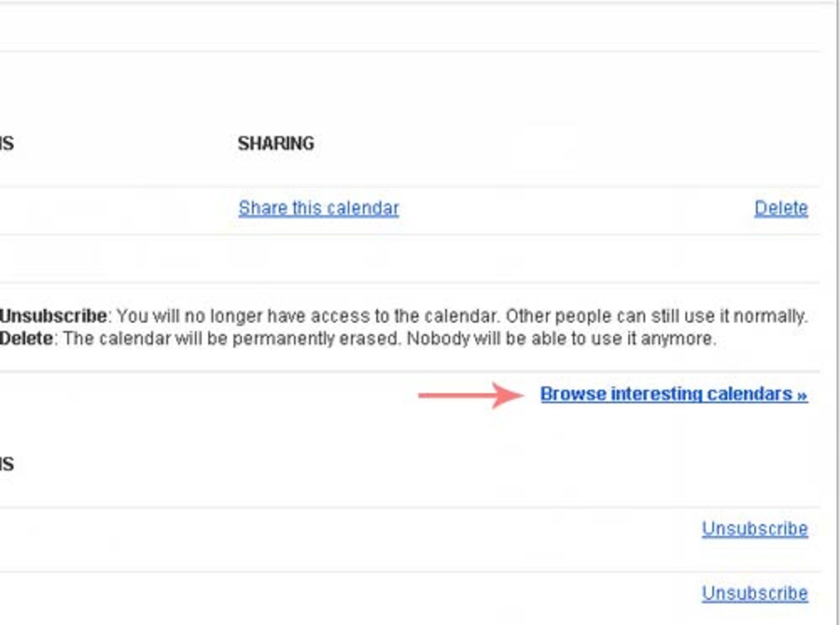Click the » chevron after calendars

[802, 395]
